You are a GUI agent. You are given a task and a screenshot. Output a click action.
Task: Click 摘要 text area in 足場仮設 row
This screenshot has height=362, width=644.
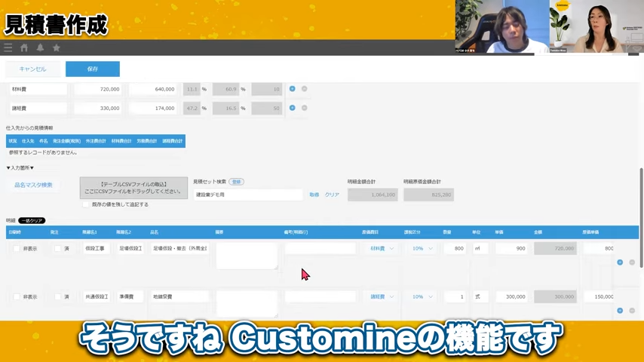tap(247, 256)
